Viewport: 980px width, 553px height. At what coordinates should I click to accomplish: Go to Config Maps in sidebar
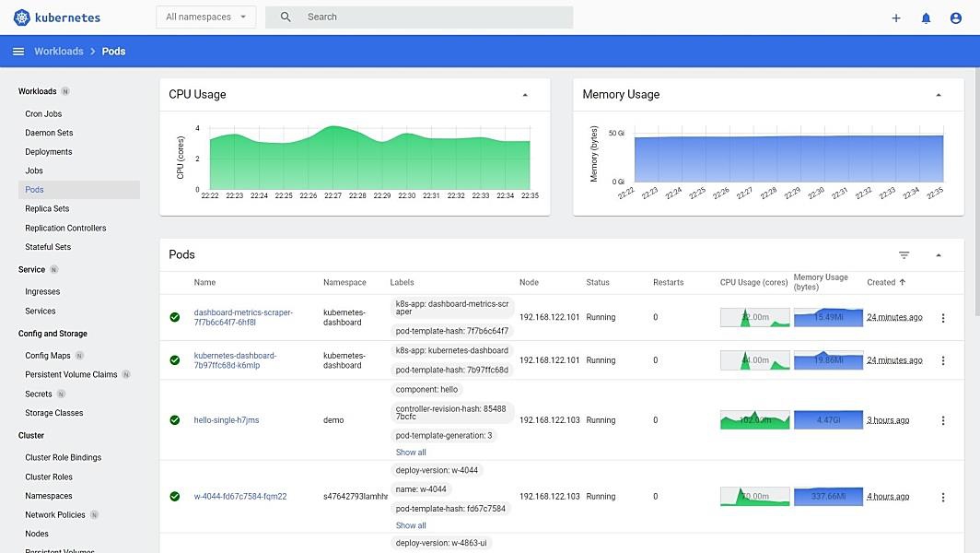48,356
